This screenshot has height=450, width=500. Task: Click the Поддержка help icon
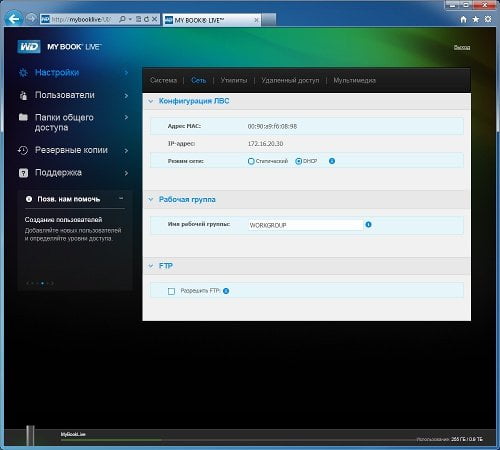tap(23, 173)
